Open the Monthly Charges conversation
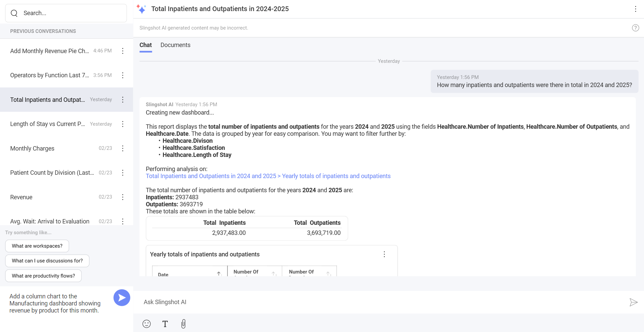Image resolution: width=644 pixels, height=332 pixels. (x=67, y=148)
